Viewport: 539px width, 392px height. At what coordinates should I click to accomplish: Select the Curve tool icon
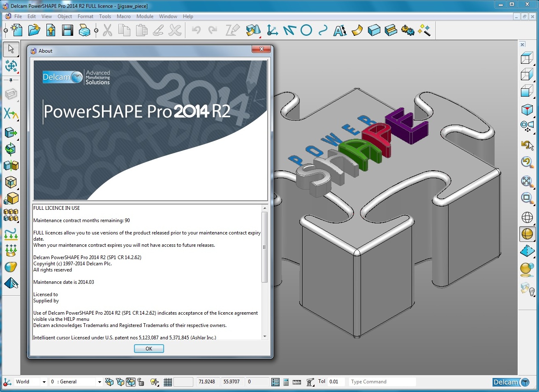point(323,30)
